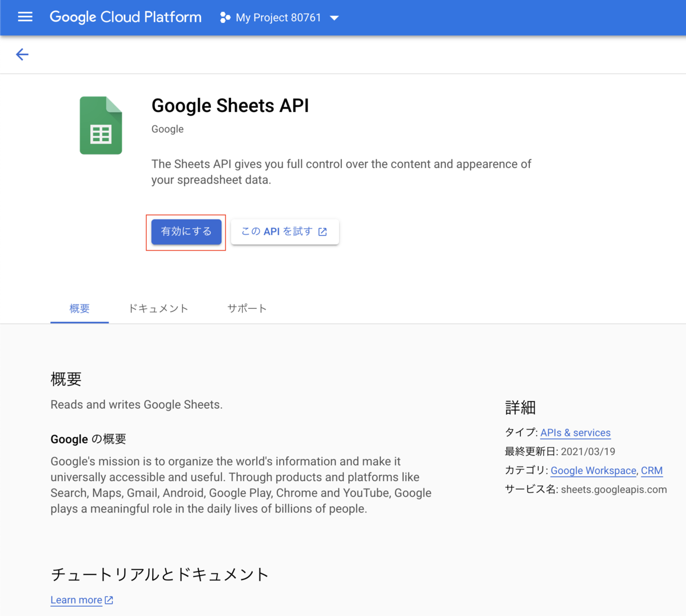The image size is (686, 616).
Task: Click the Google の概要 subheading
Action: (89, 439)
